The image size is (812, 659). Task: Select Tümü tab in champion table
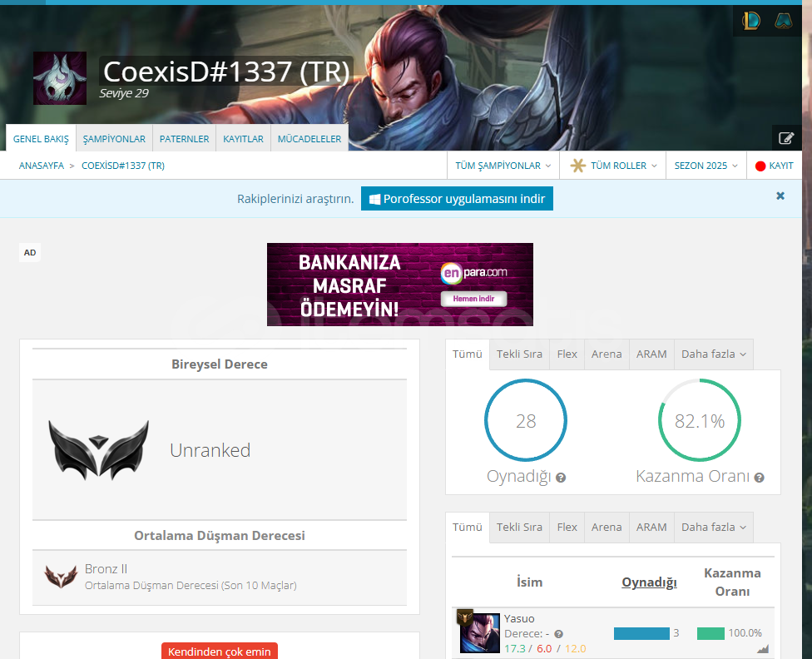[467, 528]
